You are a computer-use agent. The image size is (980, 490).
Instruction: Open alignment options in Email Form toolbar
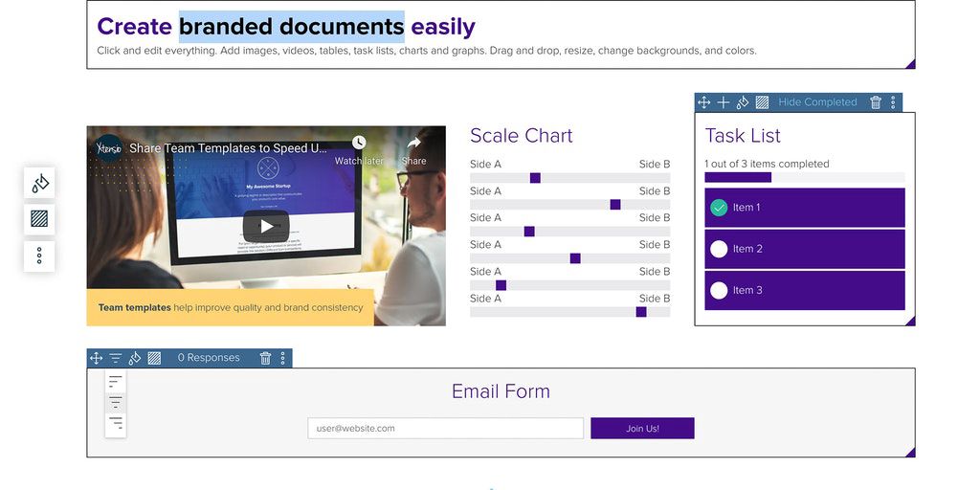click(x=116, y=358)
